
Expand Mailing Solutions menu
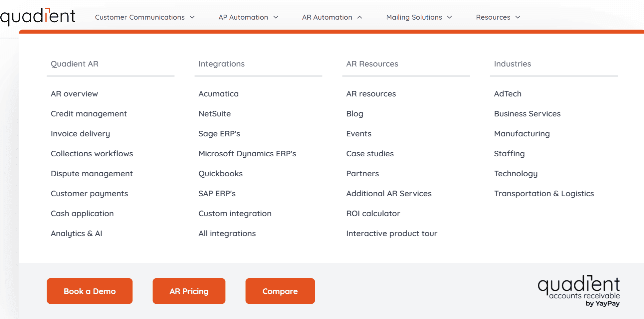[x=419, y=17]
